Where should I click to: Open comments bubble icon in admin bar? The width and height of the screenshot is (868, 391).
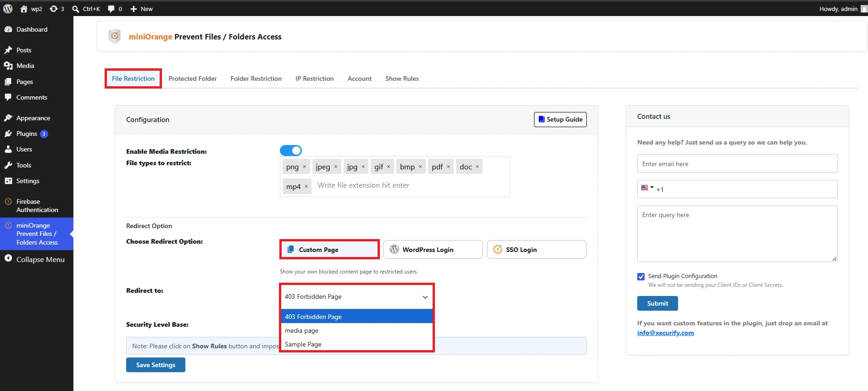(x=111, y=9)
